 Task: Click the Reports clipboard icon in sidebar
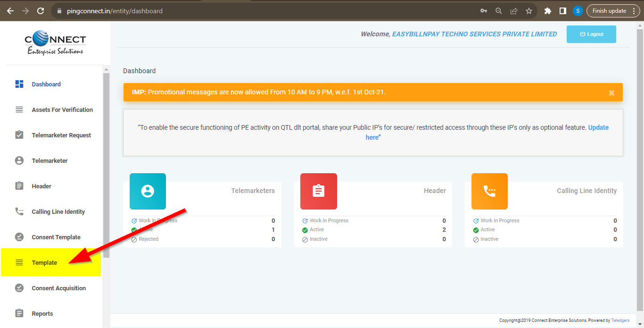click(19, 313)
